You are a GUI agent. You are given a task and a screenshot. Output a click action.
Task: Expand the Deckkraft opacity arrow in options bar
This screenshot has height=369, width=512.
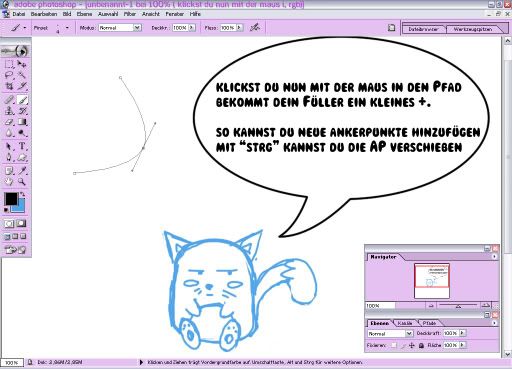click(x=192, y=28)
